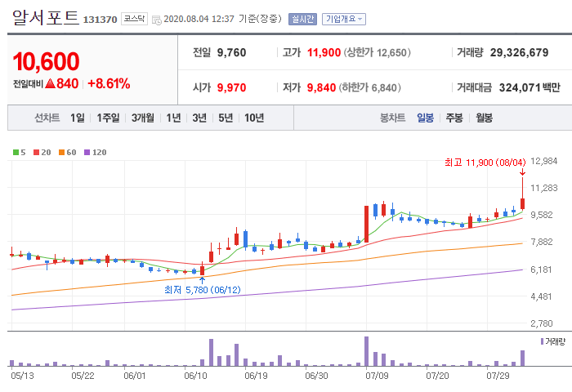
Task: Click the clock icon beside the date
Action: click(x=157, y=20)
